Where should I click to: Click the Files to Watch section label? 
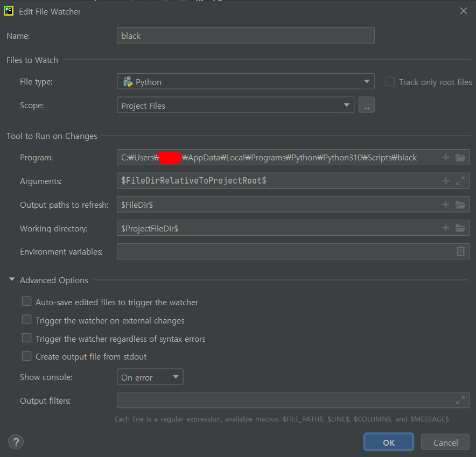(x=32, y=60)
